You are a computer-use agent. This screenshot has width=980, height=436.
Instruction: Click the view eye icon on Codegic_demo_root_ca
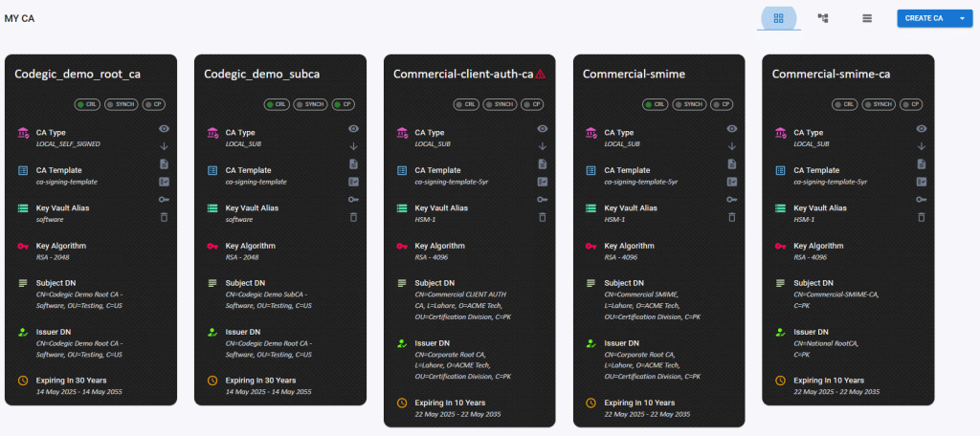coord(164,128)
